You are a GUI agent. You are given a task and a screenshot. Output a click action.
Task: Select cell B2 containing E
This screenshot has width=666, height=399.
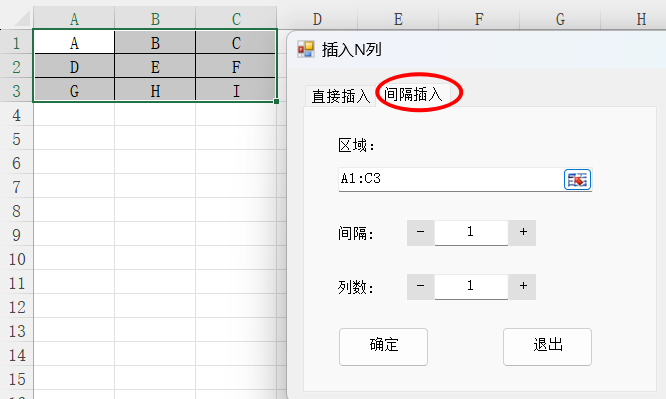pos(155,67)
